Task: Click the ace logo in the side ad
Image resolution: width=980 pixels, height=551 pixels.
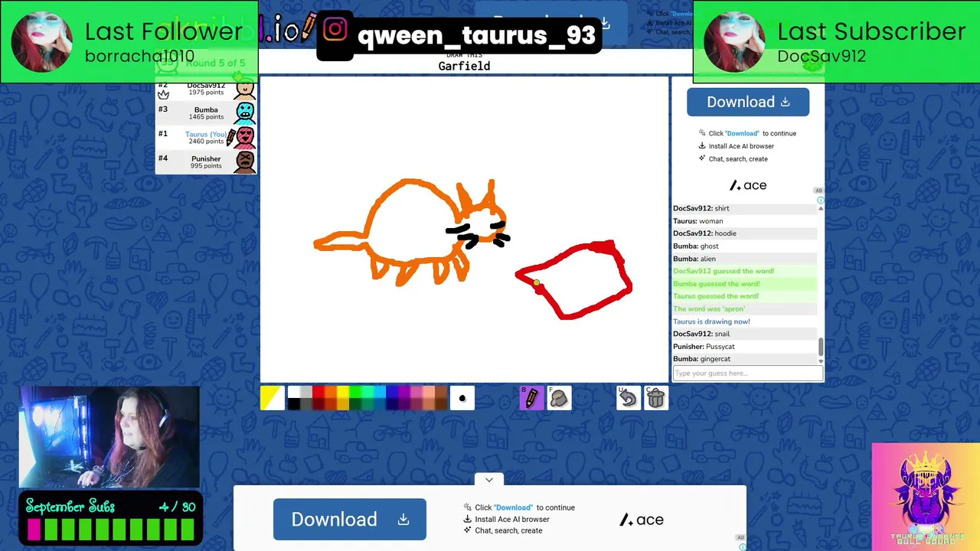Action: pos(748,185)
